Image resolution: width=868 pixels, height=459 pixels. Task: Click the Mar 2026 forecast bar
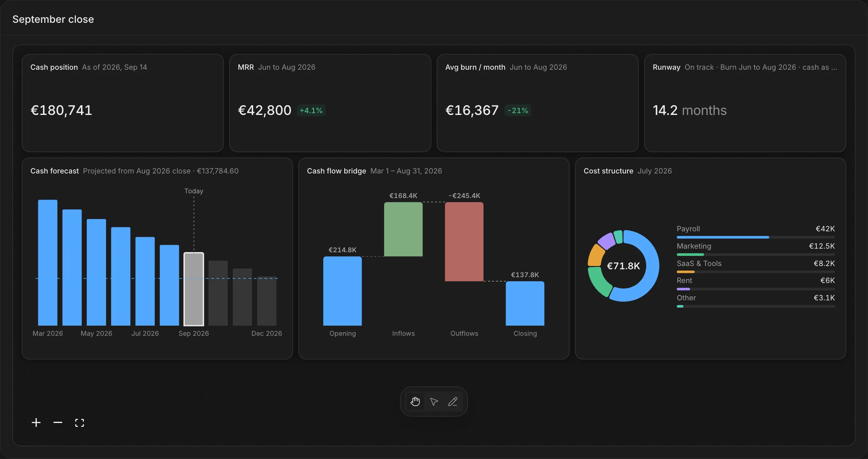(x=48, y=263)
